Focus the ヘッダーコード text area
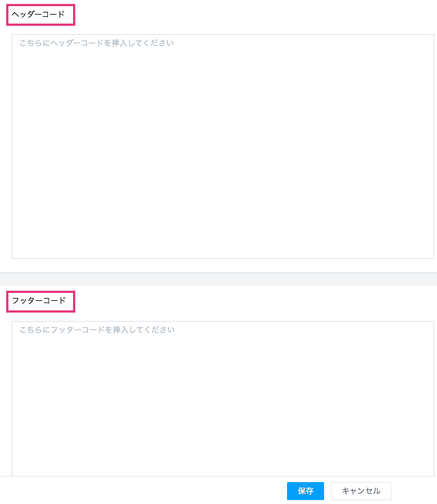Screen dimensions: 437x504 pyautogui.click(x=222, y=146)
